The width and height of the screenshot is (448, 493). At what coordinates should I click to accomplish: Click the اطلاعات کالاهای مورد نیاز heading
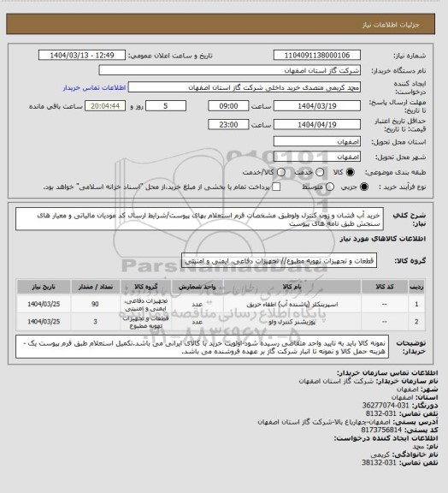pyautogui.click(x=383, y=239)
